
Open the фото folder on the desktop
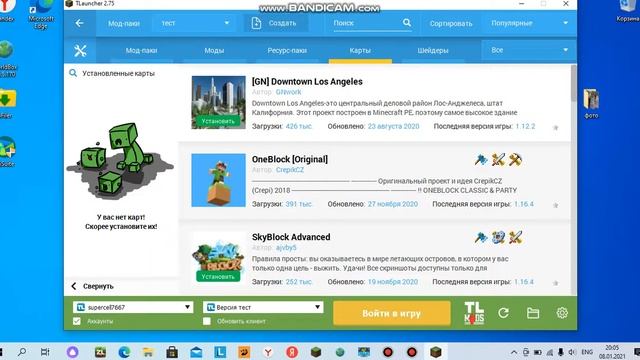591,103
